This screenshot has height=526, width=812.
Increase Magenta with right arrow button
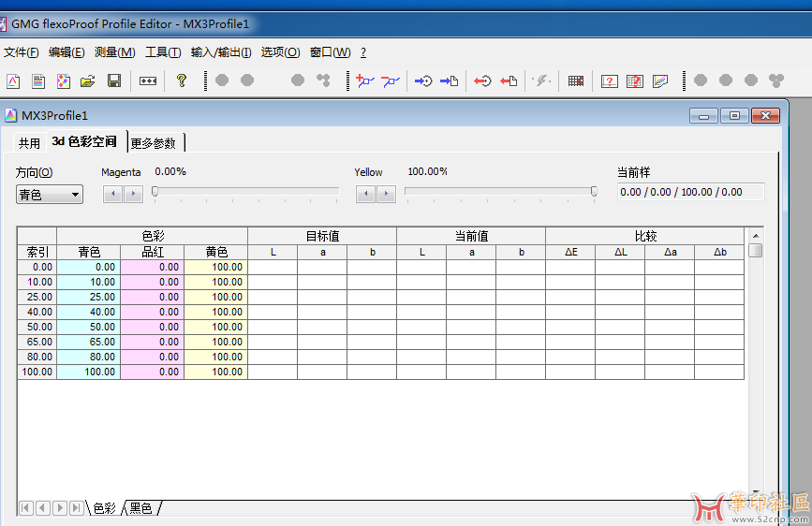click(x=133, y=194)
